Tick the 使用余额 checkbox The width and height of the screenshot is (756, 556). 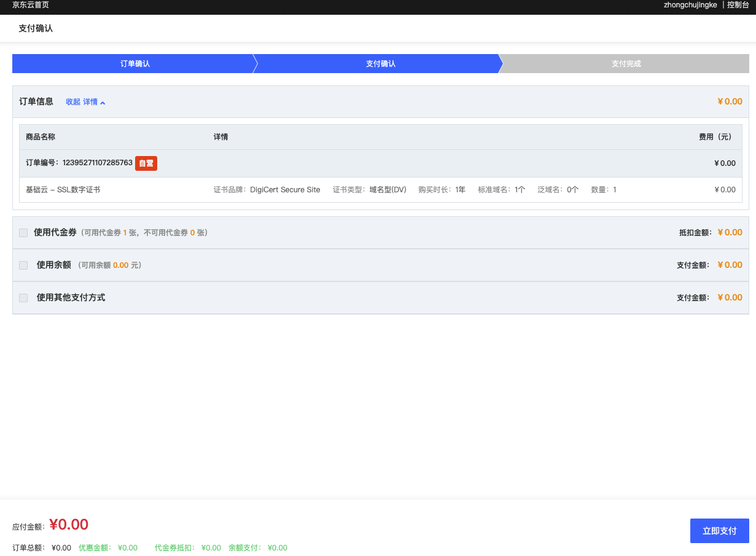(23, 265)
